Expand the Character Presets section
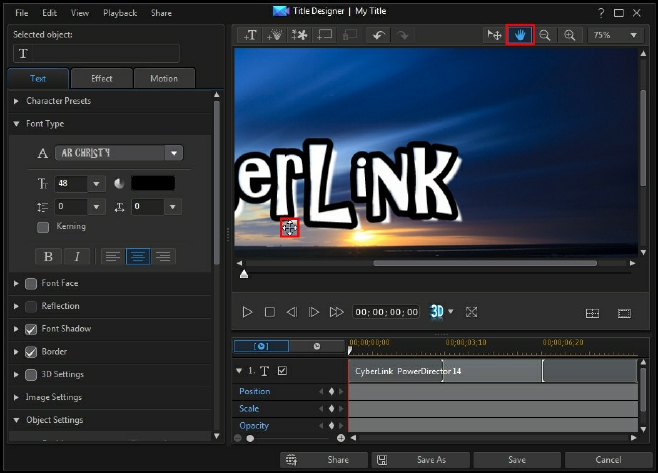Image resolution: width=658 pixels, height=473 pixels. pos(16,101)
